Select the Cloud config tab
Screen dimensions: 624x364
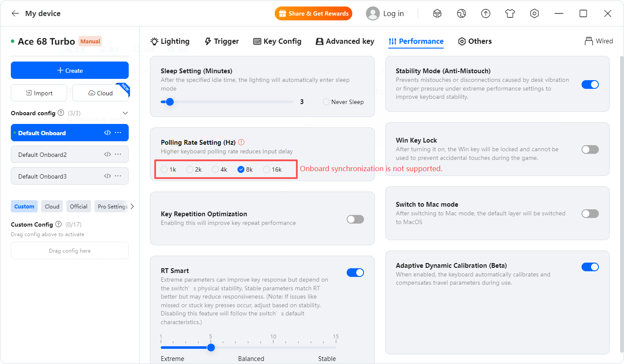coord(52,206)
